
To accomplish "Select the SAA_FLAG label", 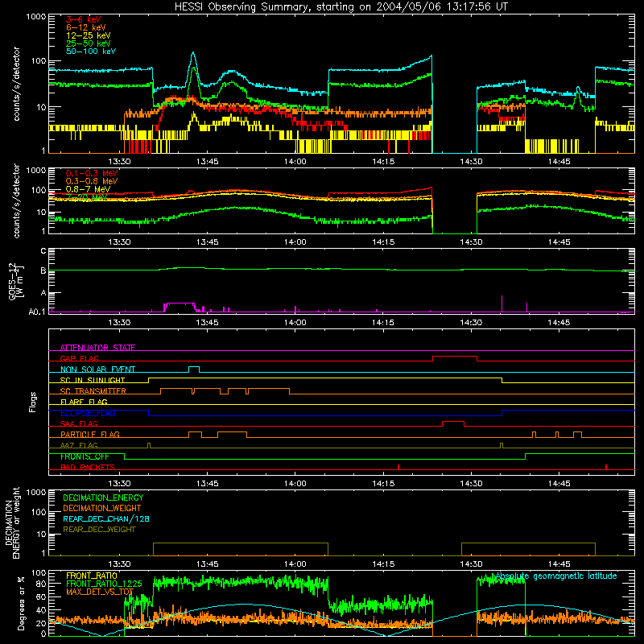I will click(79, 423).
